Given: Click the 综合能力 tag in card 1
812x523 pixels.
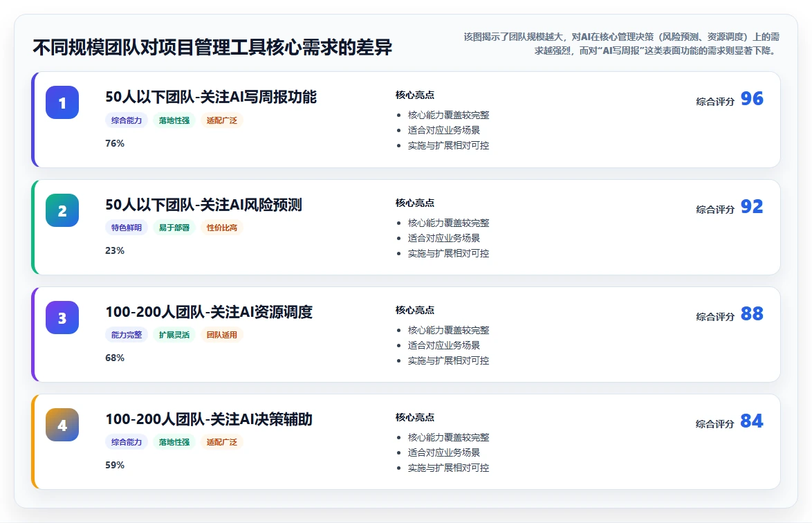Looking at the screenshot, I should point(127,120).
